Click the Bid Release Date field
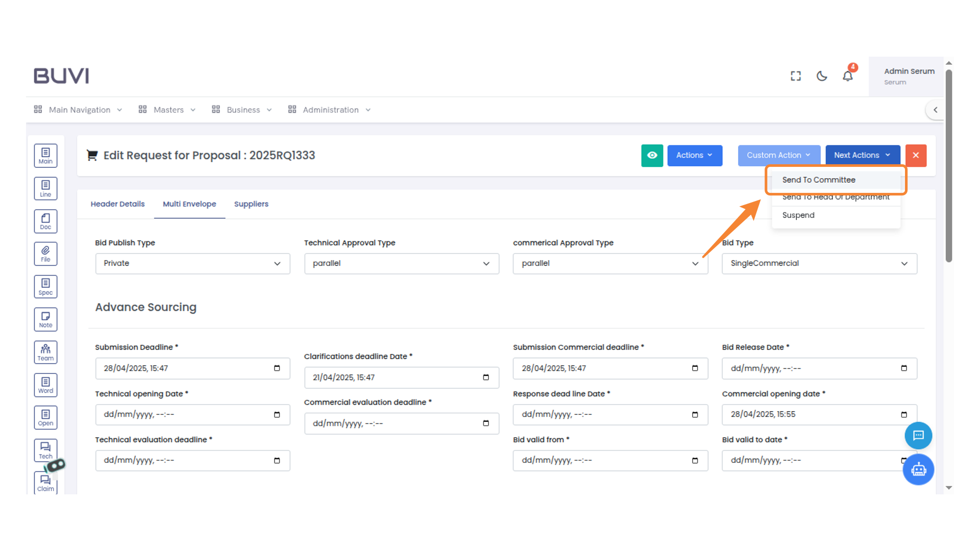Viewport: 980px width, 551px height. pos(819,368)
